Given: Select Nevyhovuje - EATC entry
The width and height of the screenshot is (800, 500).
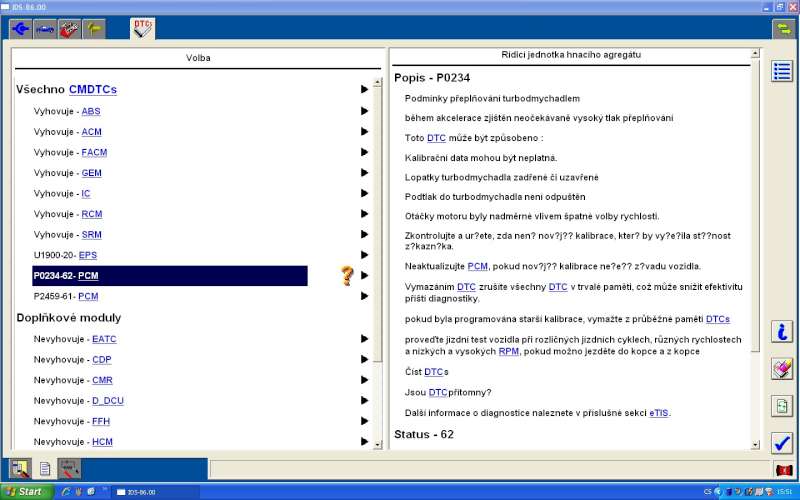Looking at the screenshot, I should (x=75, y=339).
